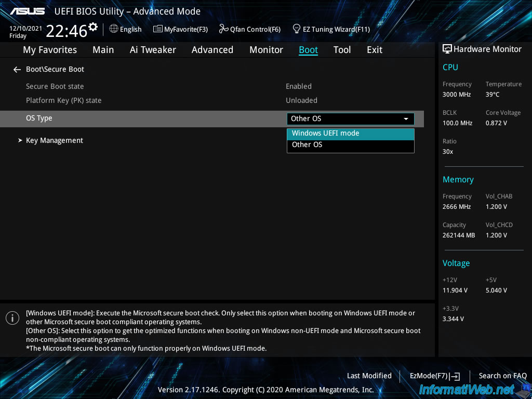Launch EZ Tuning Wizard(F11)
Image resolution: width=532 pixels, height=399 pixels.
331,29
